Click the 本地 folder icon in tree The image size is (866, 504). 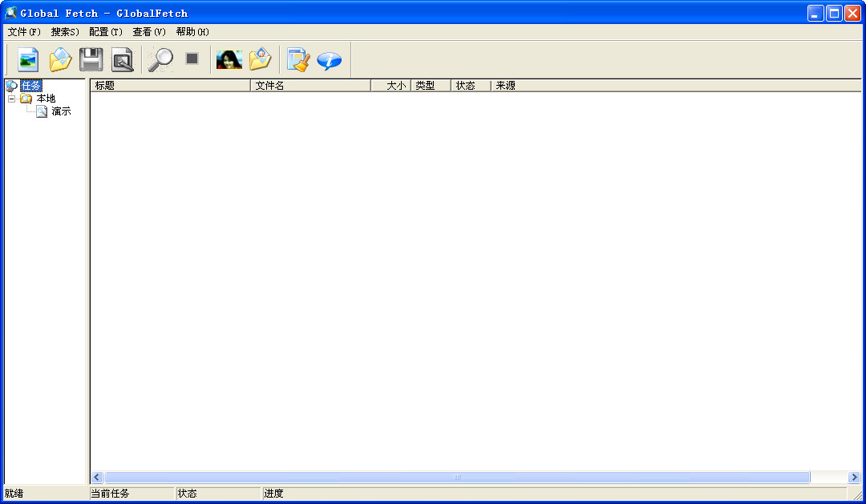pos(26,99)
